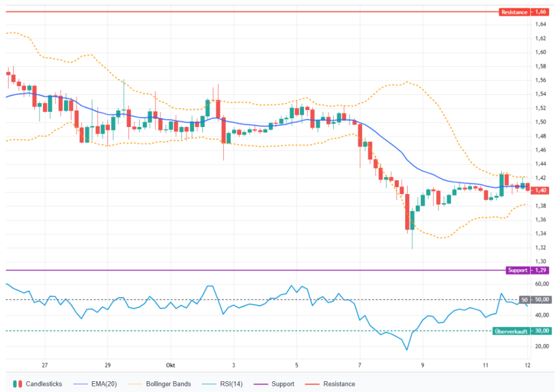Click the 40,00 RSI axis label
Viewport: 560px width, 392px height.
[542, 315]
